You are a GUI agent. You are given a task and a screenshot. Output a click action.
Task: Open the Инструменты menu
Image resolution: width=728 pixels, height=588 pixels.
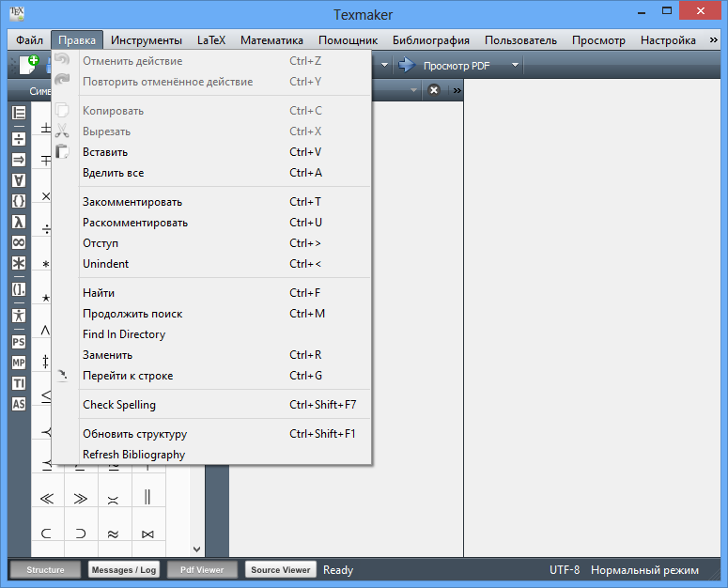[x=147, y=39]
